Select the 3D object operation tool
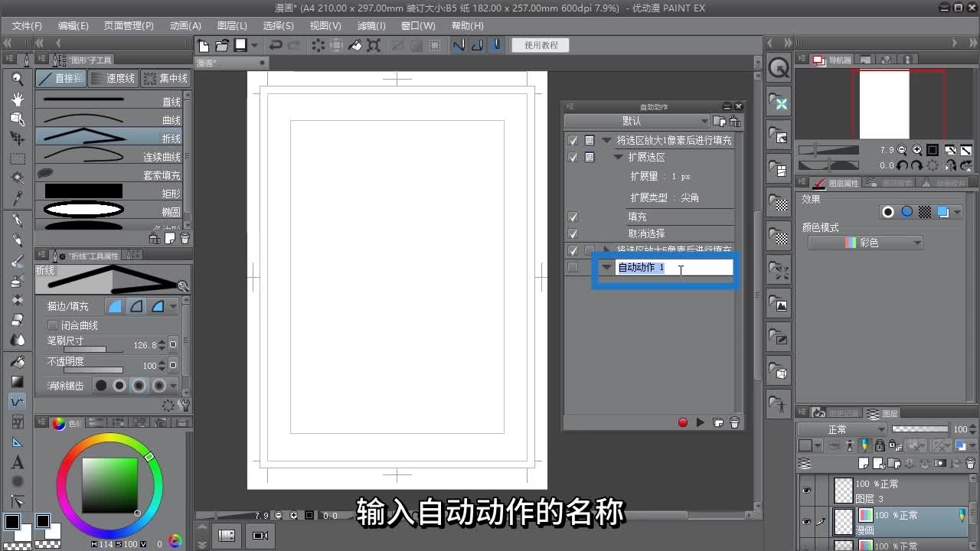 pyautogui.click(x=18, y=119)
